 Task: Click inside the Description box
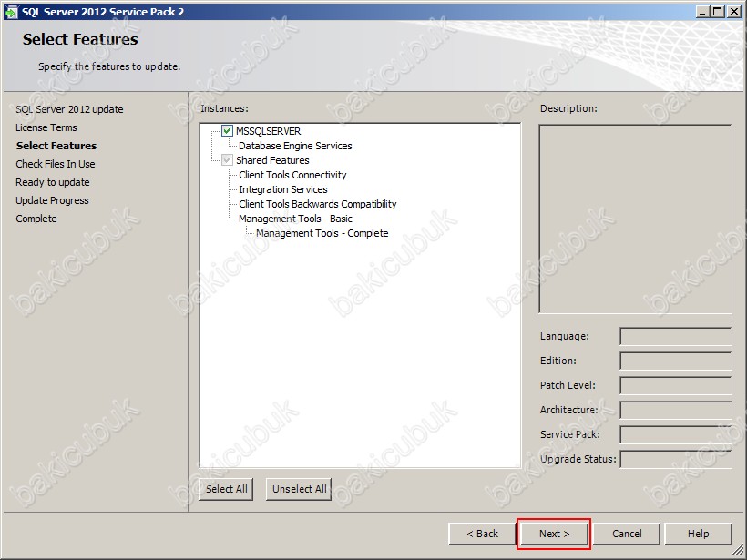[635, 219]
